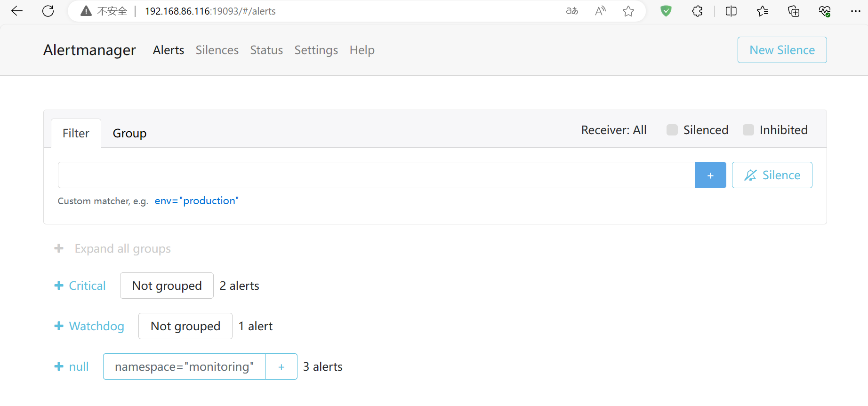Open the Settings navigation item
This screenshot has height=406, width=868.
coord(316,50)
